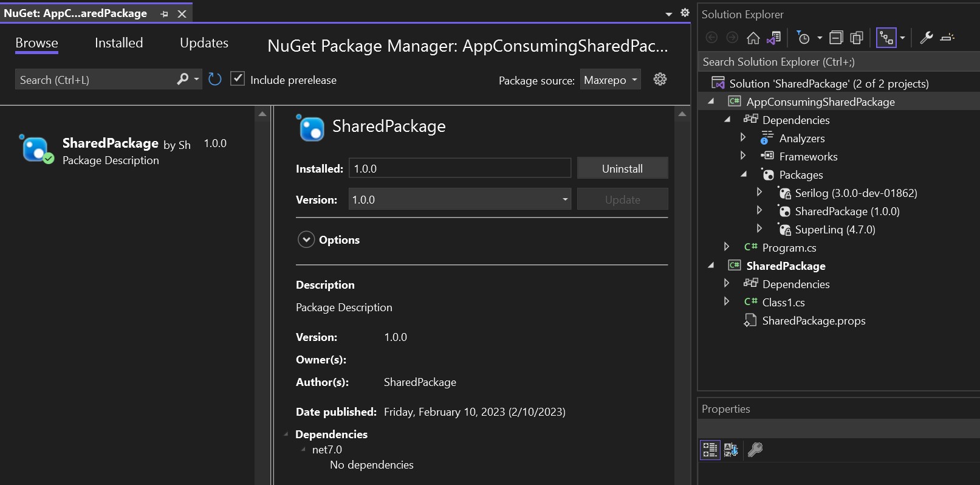Viewport: 980px width, 485px height.
Task: Close the NuGet tab
Action: click(182, 13)
